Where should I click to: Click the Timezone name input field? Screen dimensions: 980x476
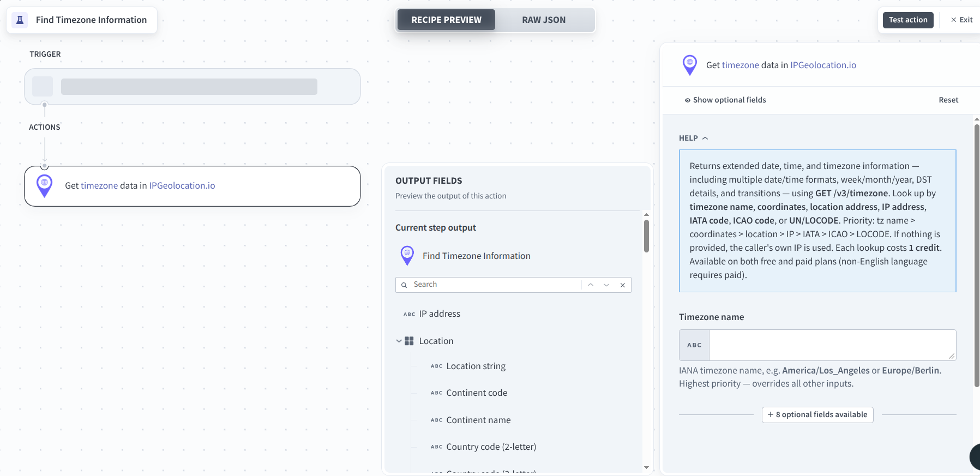(x=832, y=345)
